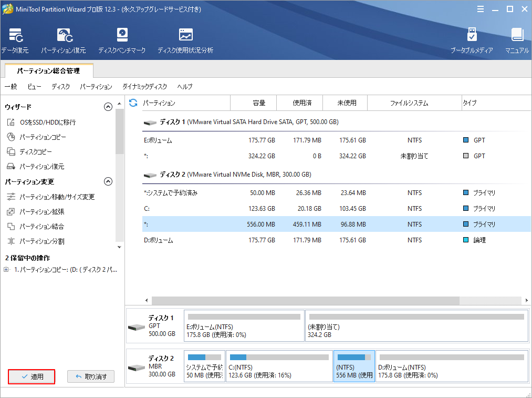Open the ビュー menu

click(34, 87)
